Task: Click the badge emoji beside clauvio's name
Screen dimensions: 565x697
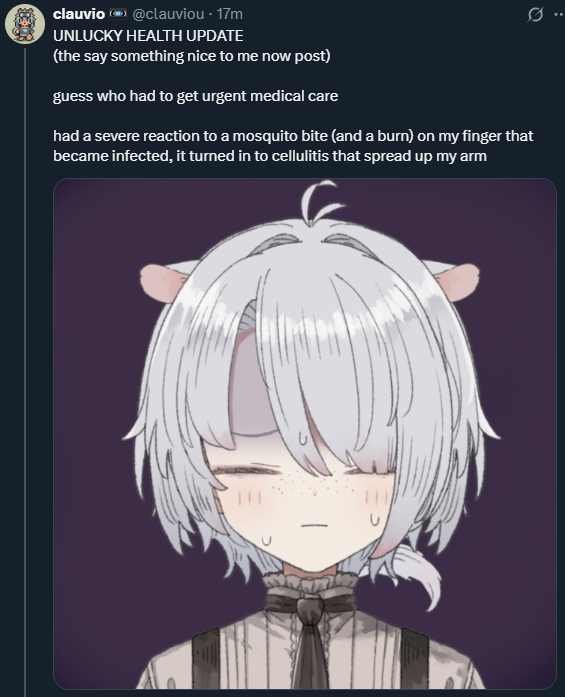Action: (118, 14)
